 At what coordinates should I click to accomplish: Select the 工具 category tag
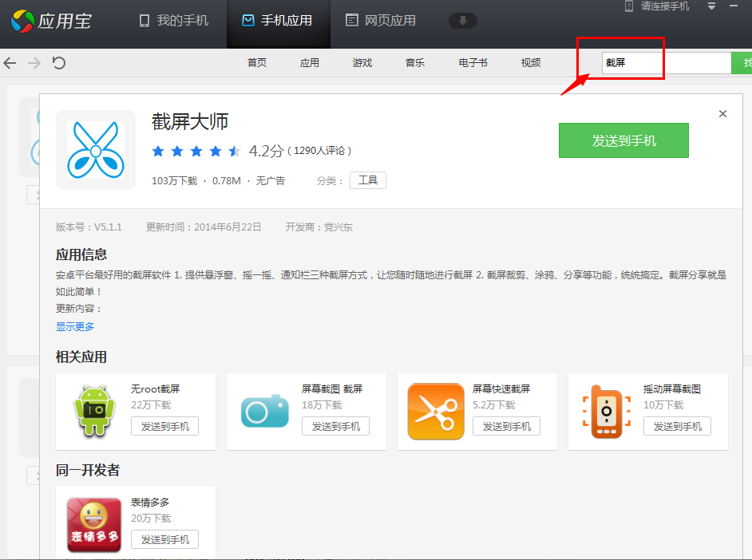(368, 180)
